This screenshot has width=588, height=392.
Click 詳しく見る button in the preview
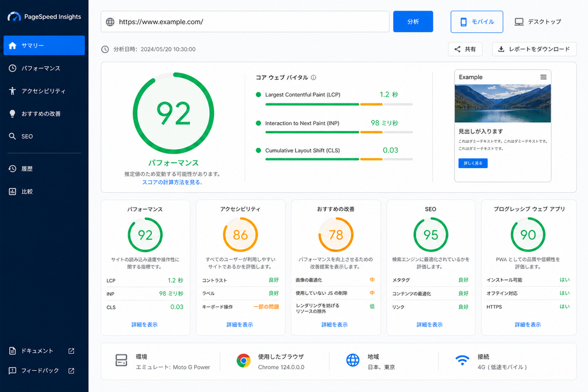[x=473, y=163]
